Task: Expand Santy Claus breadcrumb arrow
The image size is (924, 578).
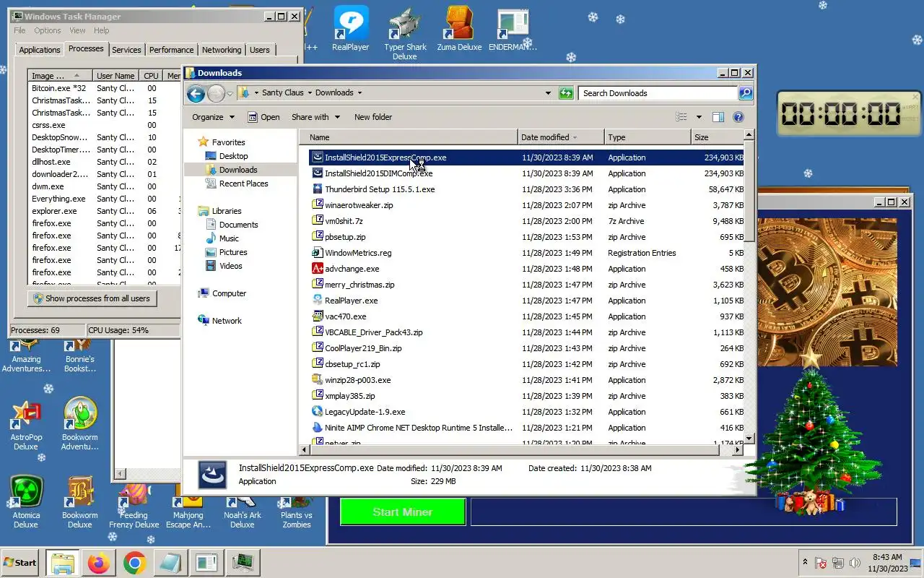Action: click(x=309, y=92)
